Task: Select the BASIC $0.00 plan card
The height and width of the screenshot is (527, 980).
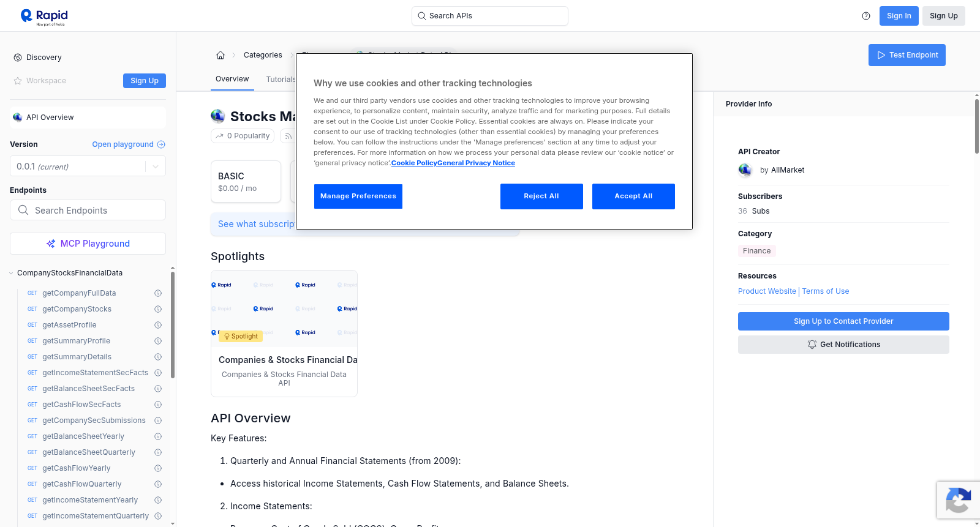Action: [246, 182]
